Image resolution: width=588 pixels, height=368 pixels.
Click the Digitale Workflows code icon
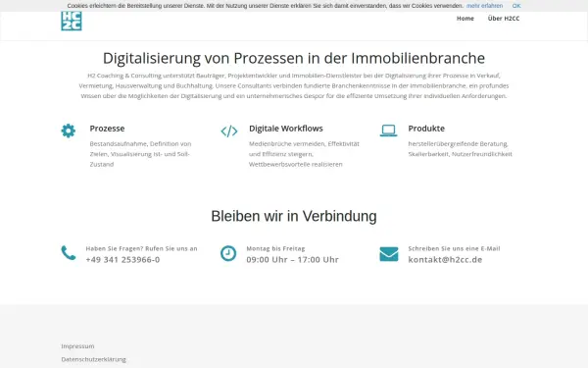[229, 131]
